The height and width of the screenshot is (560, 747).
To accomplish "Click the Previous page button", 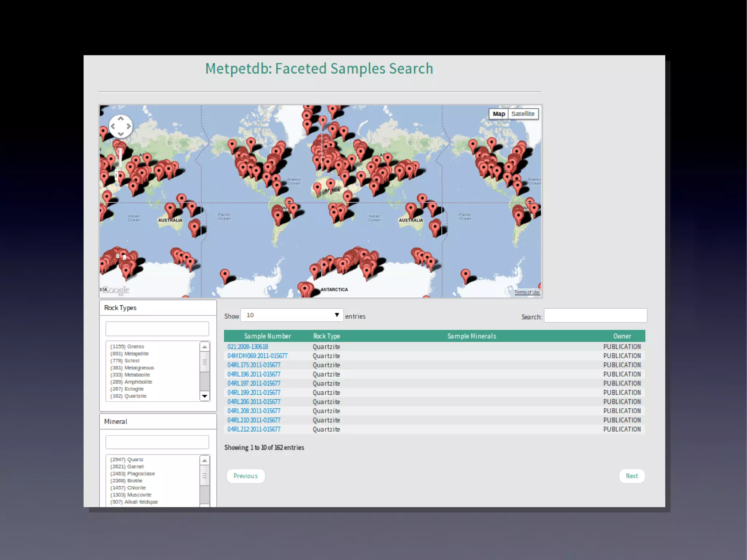I will 245,476.
